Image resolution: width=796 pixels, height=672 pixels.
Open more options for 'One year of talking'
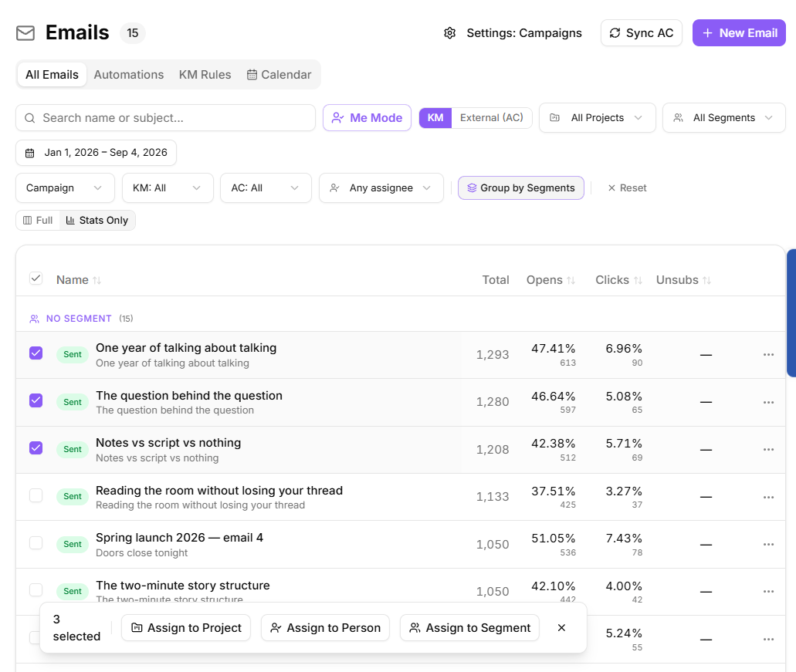pyautogui.click(x=768, y=354)
